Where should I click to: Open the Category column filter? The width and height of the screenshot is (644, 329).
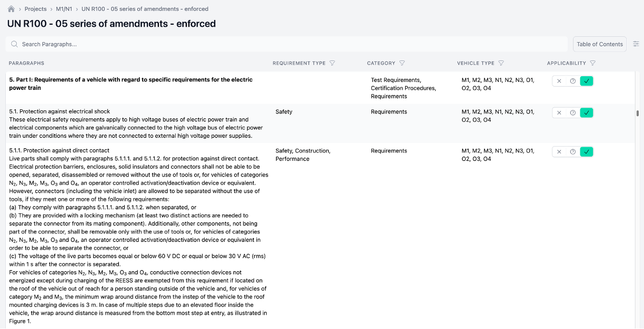[402, 63]
